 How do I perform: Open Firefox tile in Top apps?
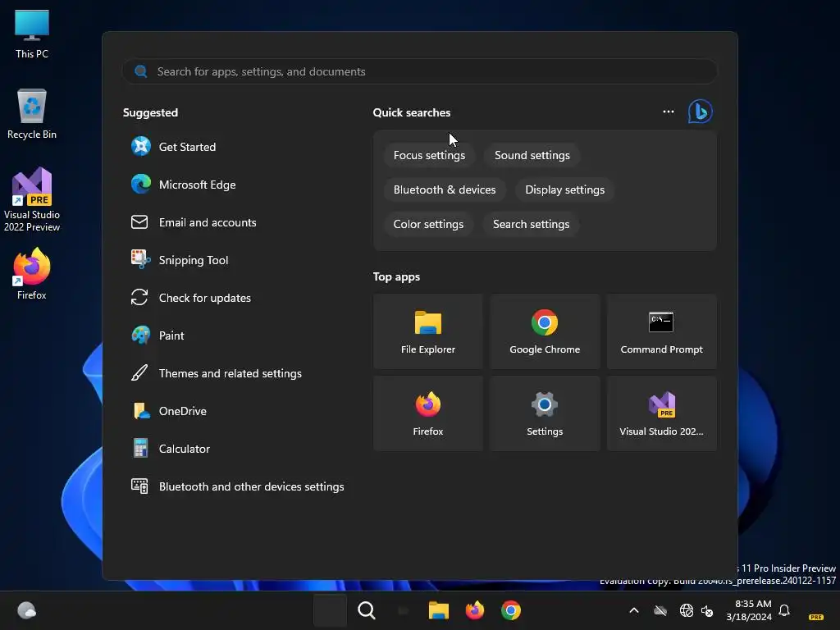pyautogui.click(x=428, y=413)
